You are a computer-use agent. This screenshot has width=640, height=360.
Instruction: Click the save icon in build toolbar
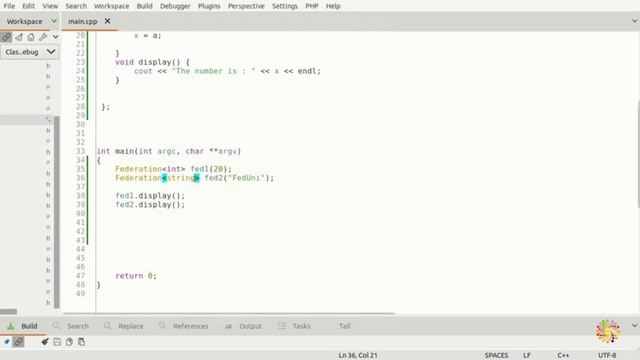(57, 342)
